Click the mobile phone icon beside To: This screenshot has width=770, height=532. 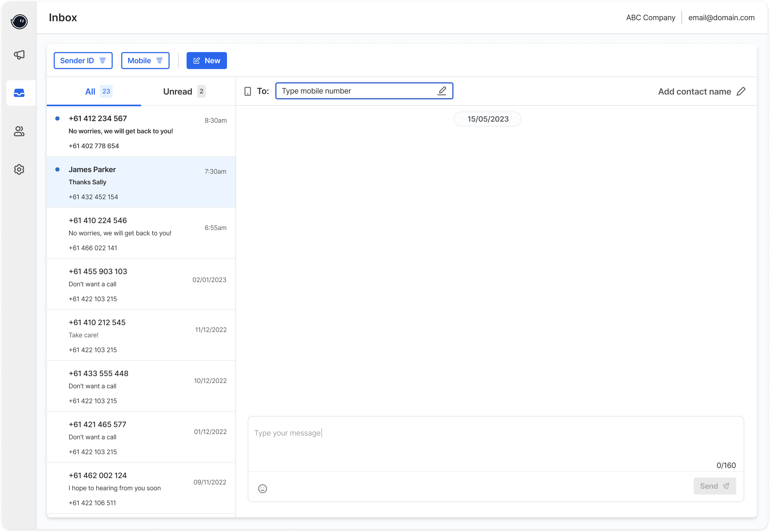(247, 91)
